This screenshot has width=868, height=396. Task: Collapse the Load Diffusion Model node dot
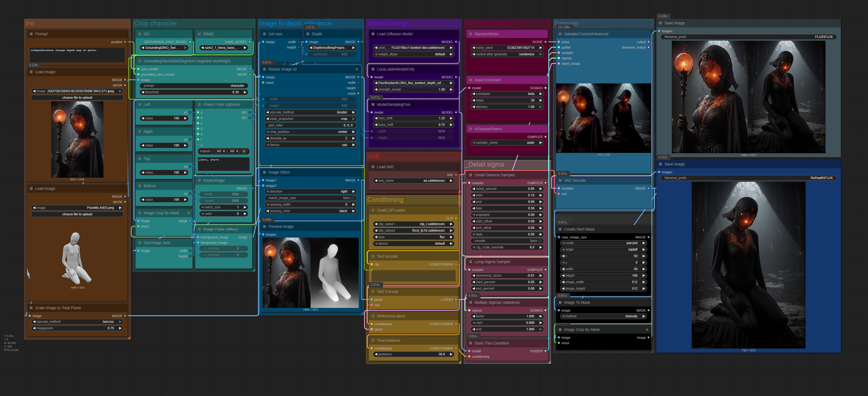pos(373,34)
